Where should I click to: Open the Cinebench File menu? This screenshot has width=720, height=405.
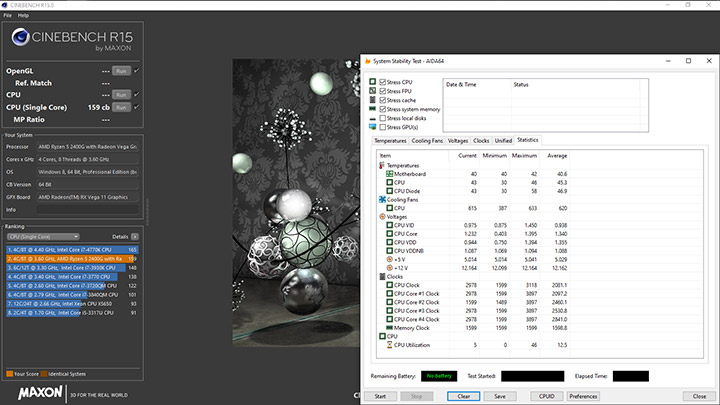8,16
